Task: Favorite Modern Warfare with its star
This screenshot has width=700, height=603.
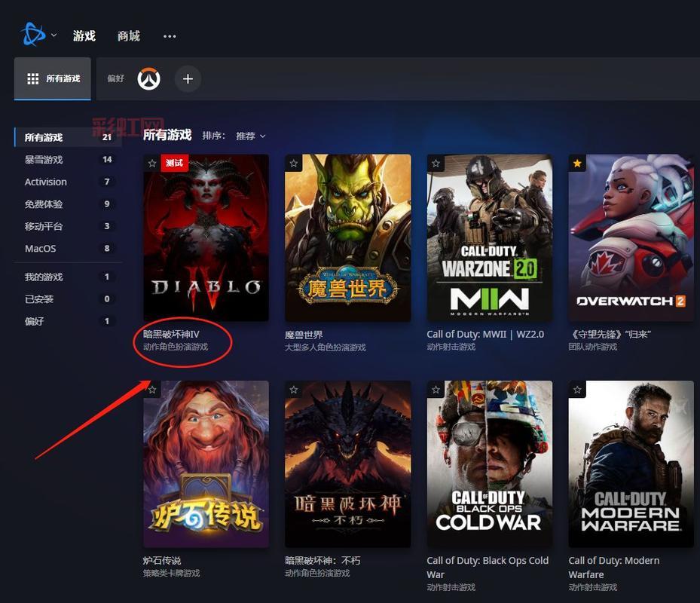Action: [577, 390]
